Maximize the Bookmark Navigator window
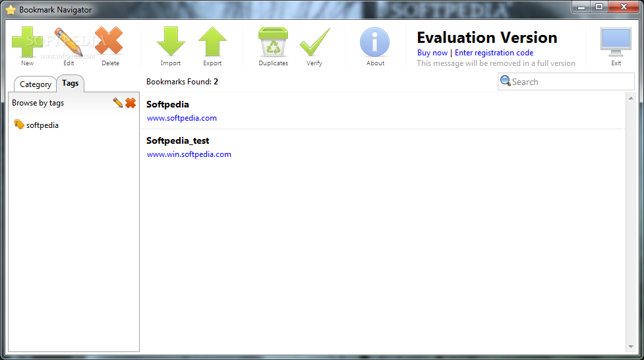The width and height of the screenshot is (644, 360). click(599, 7)
